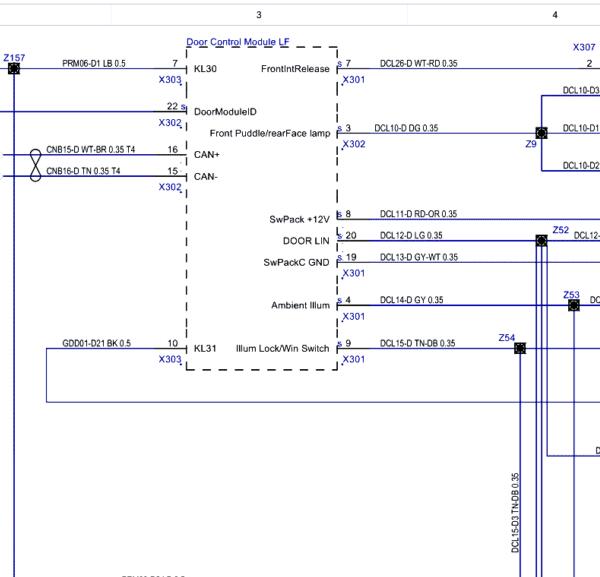Click wire label DCL12-D LG 0.35
This screenshot has height=577, width=600.
click(411, 235)
